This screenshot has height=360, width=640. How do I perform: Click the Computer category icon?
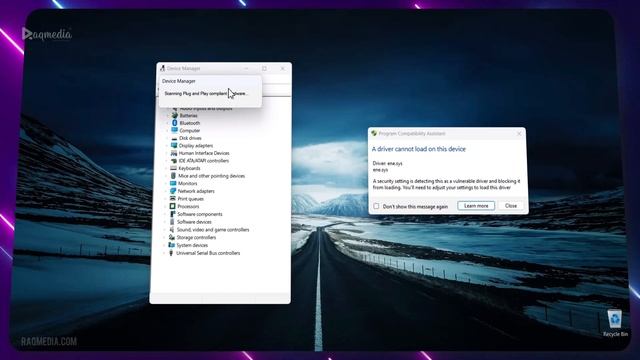[174, 131]
